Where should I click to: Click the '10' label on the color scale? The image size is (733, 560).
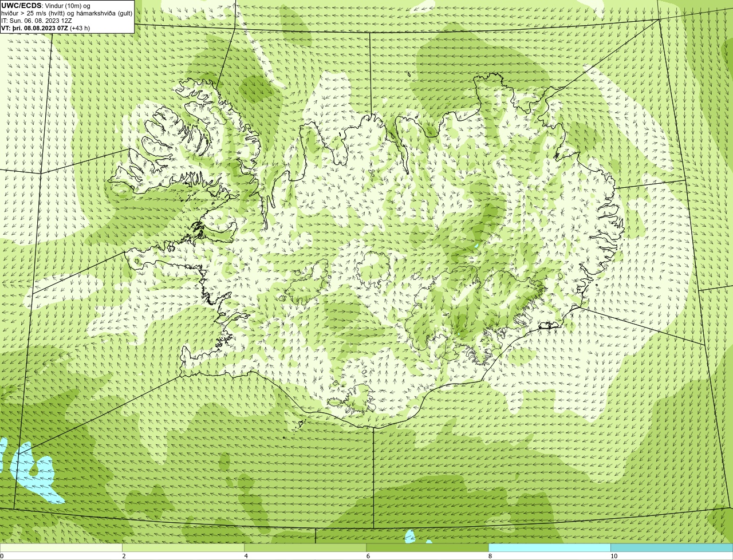[x=613, y=556]
